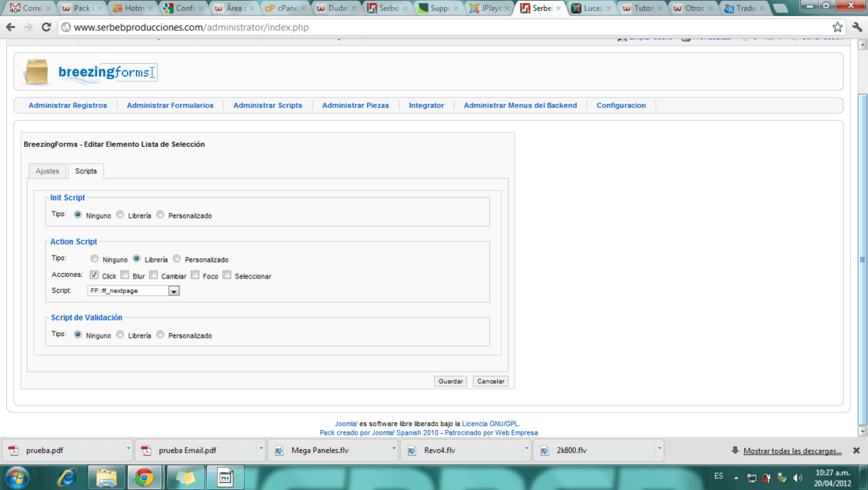Click the volume speaker tray icon
868x490 pixels.
coord(798,478)
